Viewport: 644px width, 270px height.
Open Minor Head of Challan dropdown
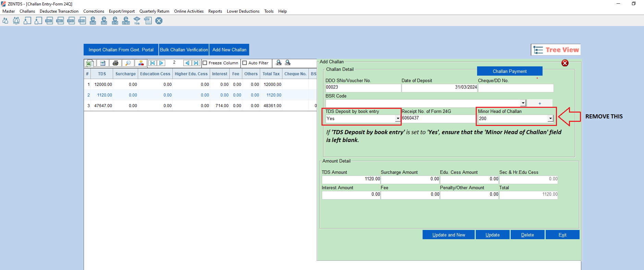[550, 118]
